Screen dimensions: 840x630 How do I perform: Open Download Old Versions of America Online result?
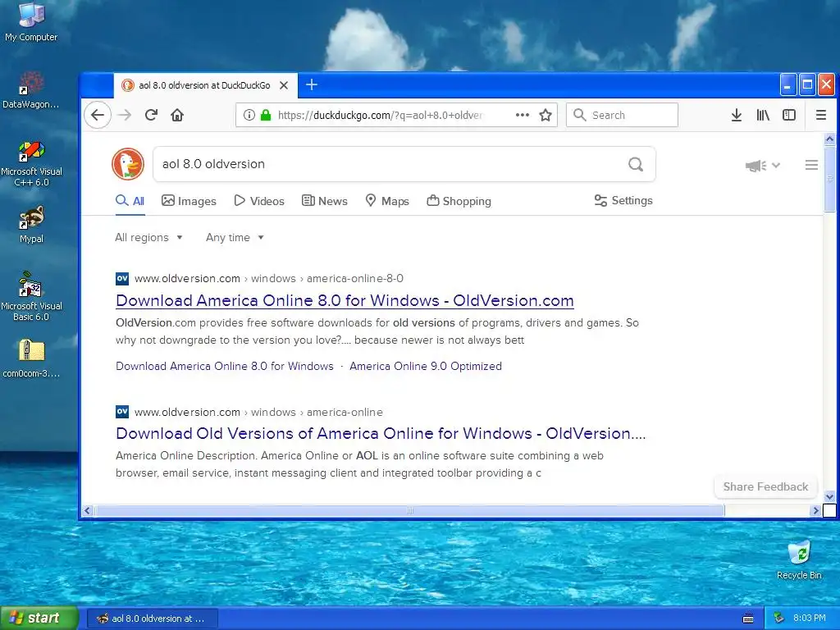coord(381,433)
